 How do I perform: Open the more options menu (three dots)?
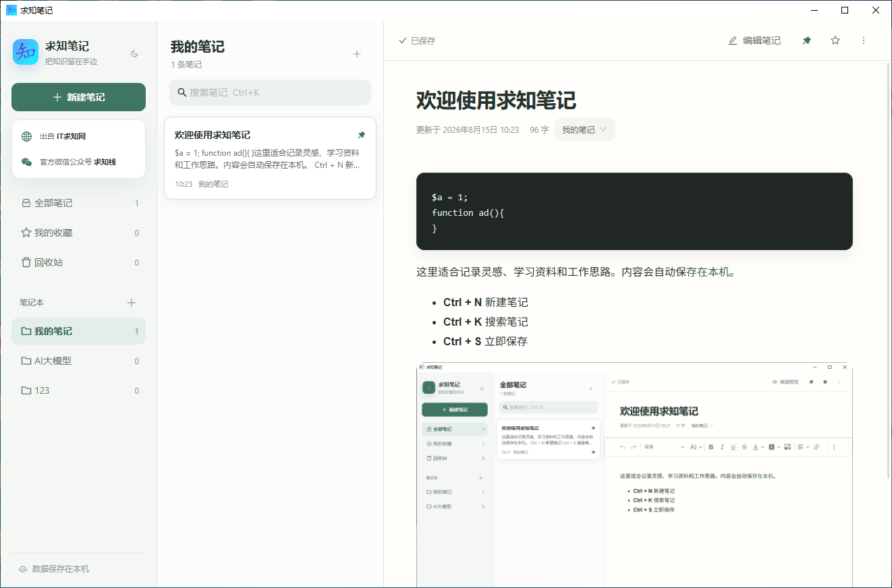[864, 40]
